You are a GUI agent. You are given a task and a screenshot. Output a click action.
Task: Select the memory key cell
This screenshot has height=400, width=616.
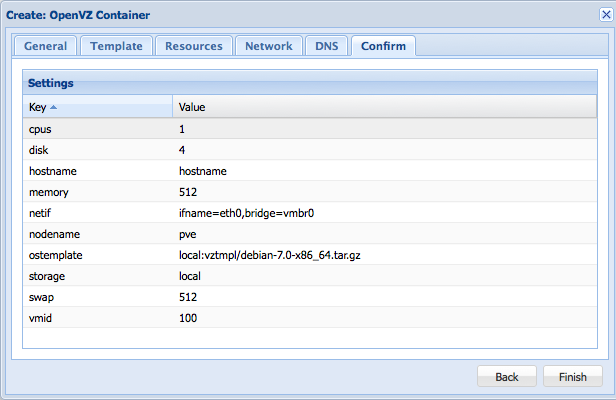point(98,192)
